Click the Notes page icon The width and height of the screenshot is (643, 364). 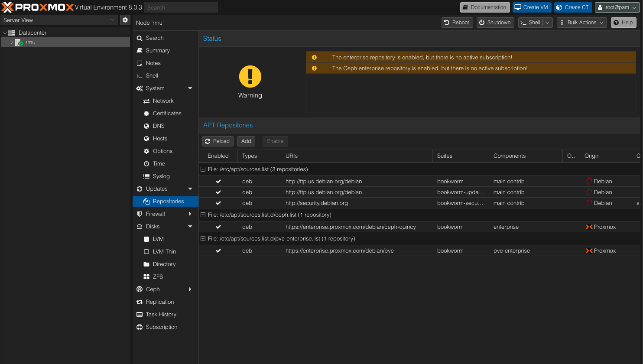140,63
